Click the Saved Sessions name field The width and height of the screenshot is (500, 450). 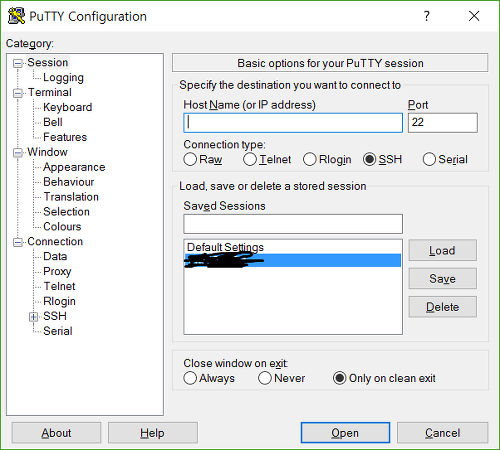pos(293,224)
